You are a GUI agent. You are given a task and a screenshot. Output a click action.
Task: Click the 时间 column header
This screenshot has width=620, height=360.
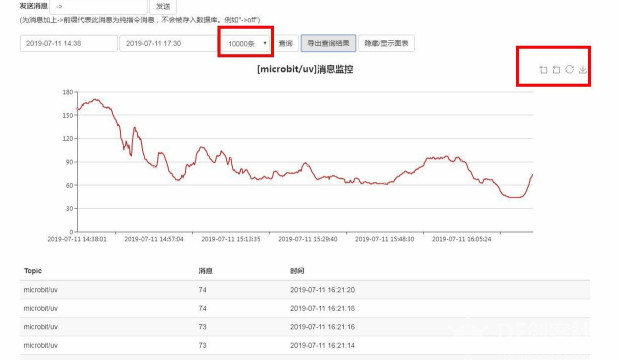click(x=297, y=271)
